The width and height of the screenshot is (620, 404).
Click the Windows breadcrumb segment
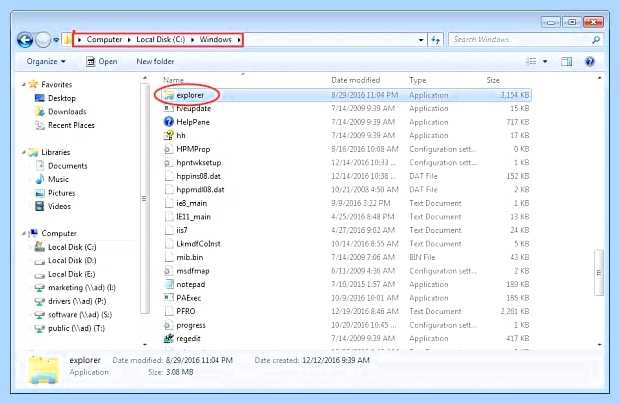point(215,40)
